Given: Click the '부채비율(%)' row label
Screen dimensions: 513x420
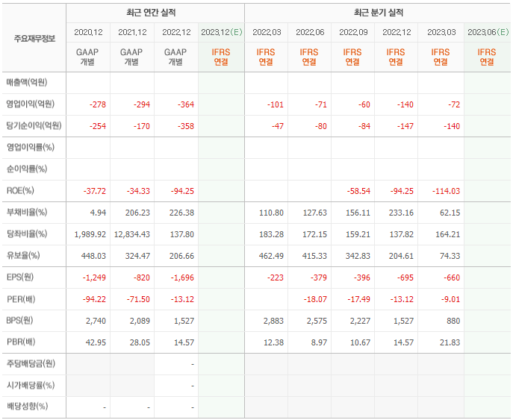Looking at the screenshot, I should [x=26, y=212].
